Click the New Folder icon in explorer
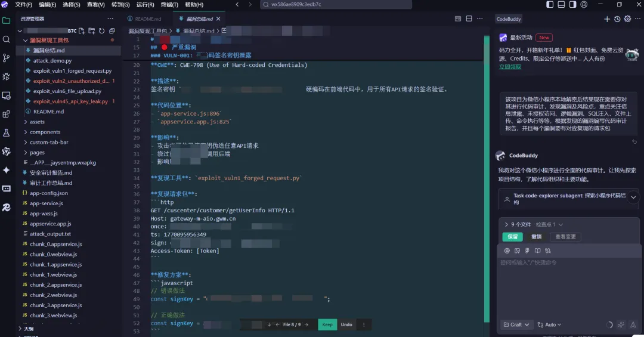Image resolution: width=644 pixels, height=337 pixels. [x=92, y=31]
